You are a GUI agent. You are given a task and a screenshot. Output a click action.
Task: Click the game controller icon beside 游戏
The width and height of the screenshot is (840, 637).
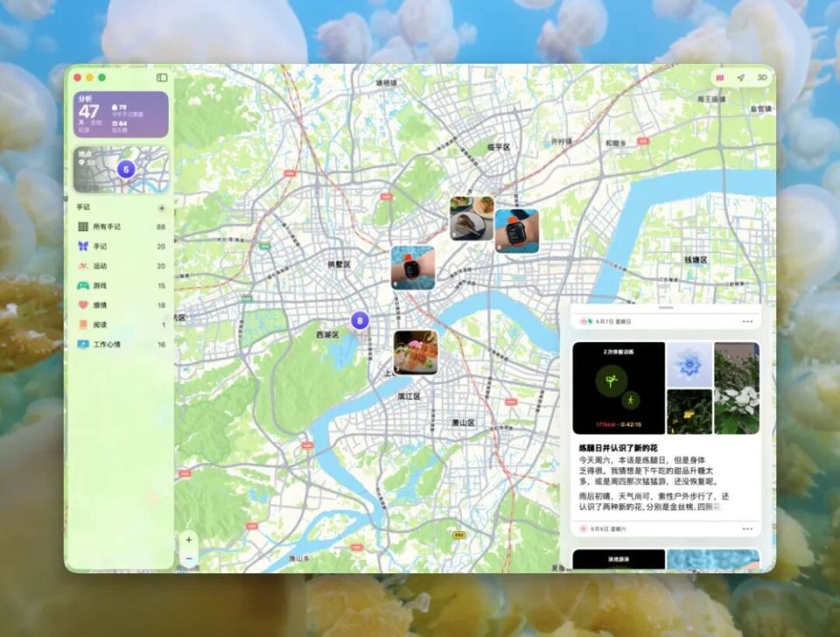83,285
